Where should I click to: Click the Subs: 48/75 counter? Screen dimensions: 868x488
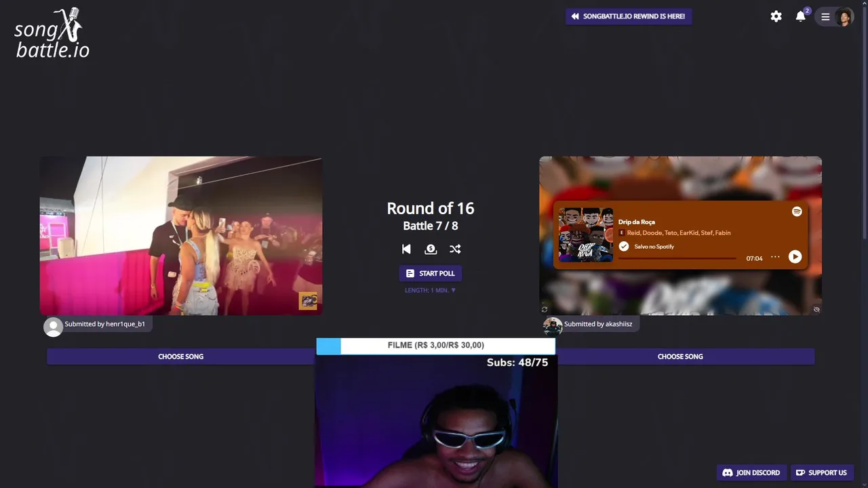click(517, 363)
